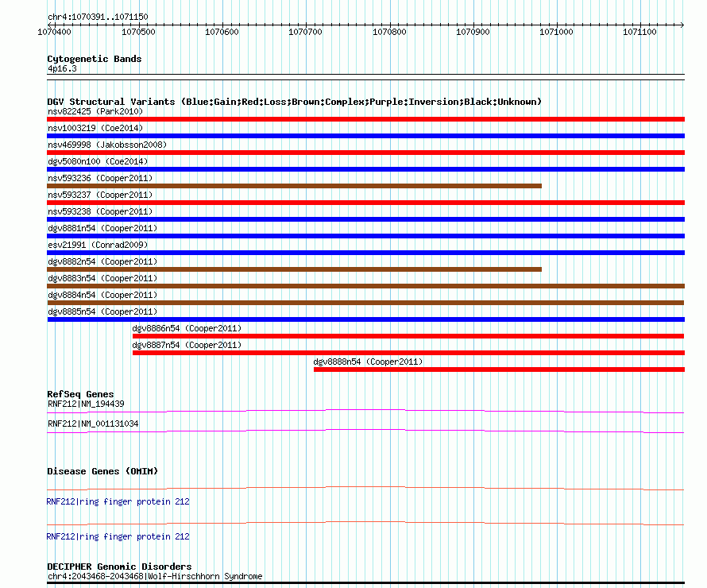Screen dimensions: 707x588
Task: Click the magenta RNF212 NM_001131034 gene line
Action: point(365,431)
